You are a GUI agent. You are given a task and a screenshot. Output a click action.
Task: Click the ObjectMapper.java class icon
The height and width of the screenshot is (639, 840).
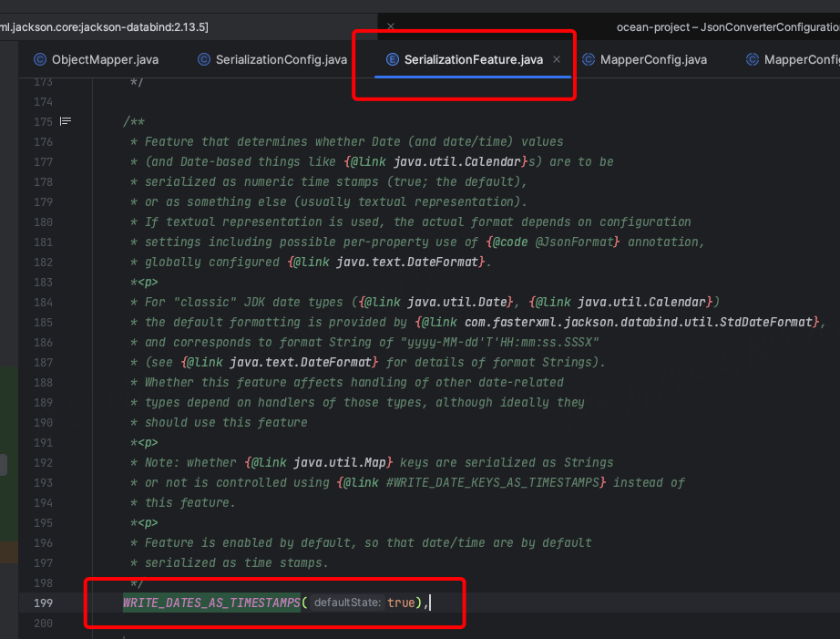40,59
